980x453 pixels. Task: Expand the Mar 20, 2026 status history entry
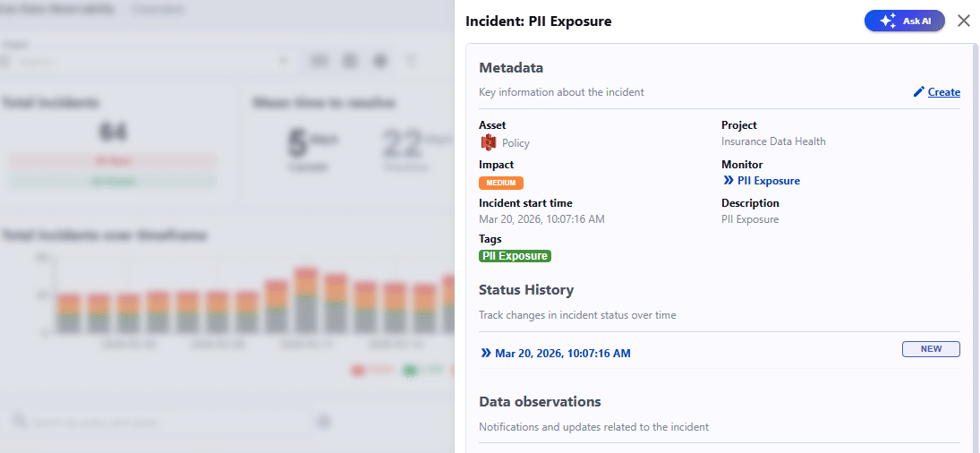click(x=563, y=353)
